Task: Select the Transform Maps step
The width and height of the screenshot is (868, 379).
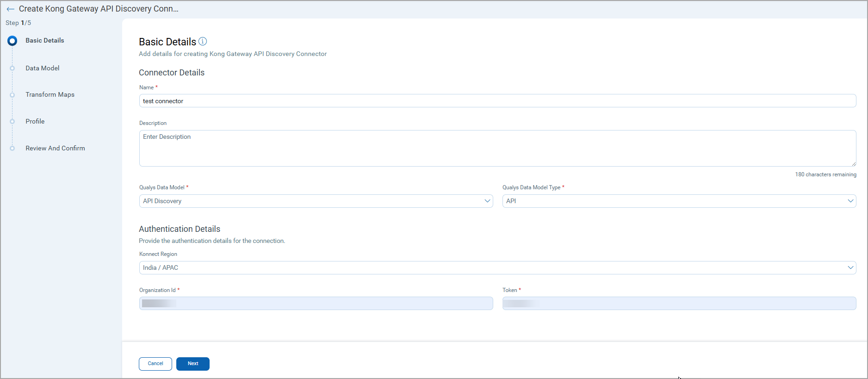Action: [50, 95]
